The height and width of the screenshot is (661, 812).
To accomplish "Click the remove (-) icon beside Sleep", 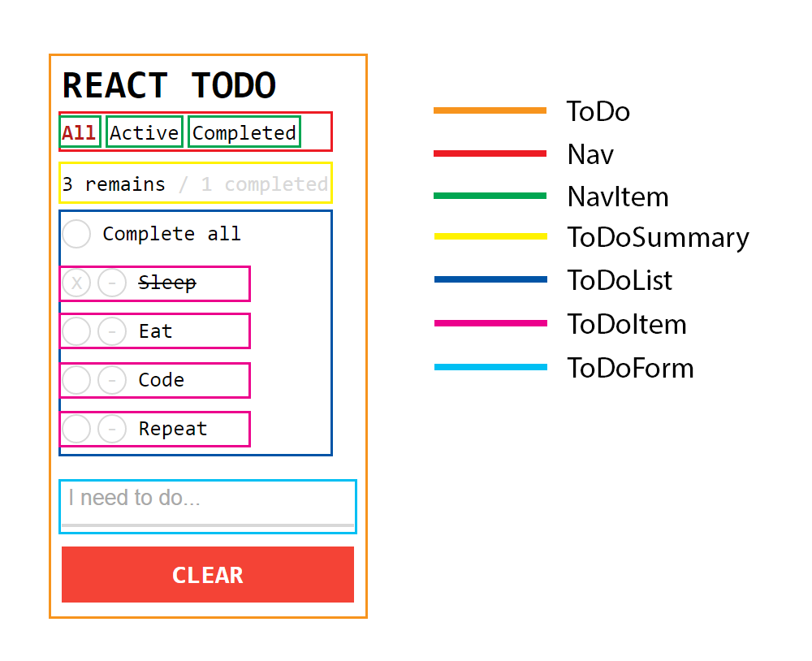I will (112, 283).
